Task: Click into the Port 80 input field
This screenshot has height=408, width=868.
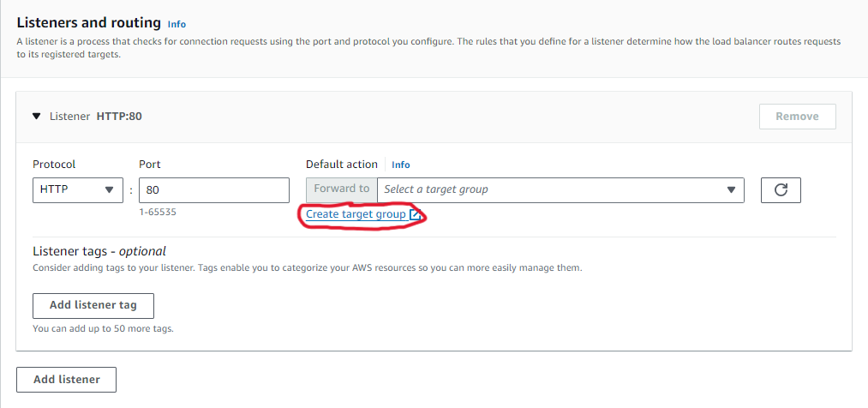Action: coord(213,190)
